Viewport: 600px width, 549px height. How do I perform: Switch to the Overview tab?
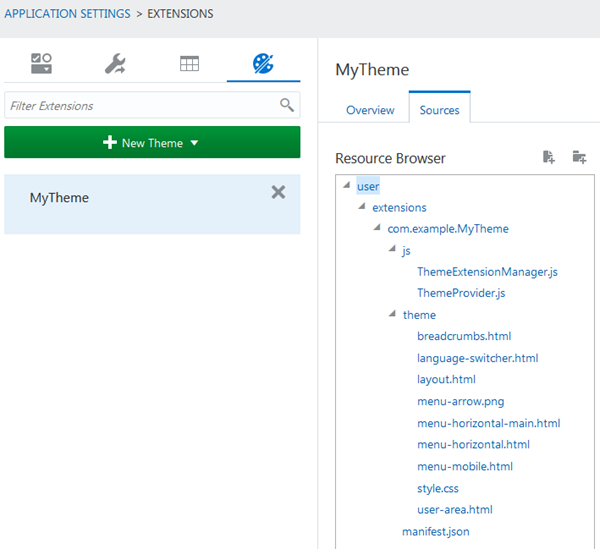click(370, 110)
